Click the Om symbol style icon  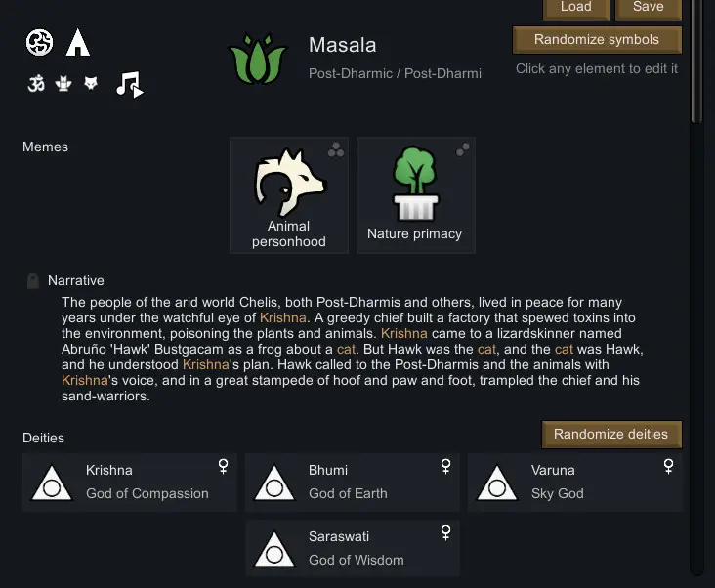pos(36,83)
